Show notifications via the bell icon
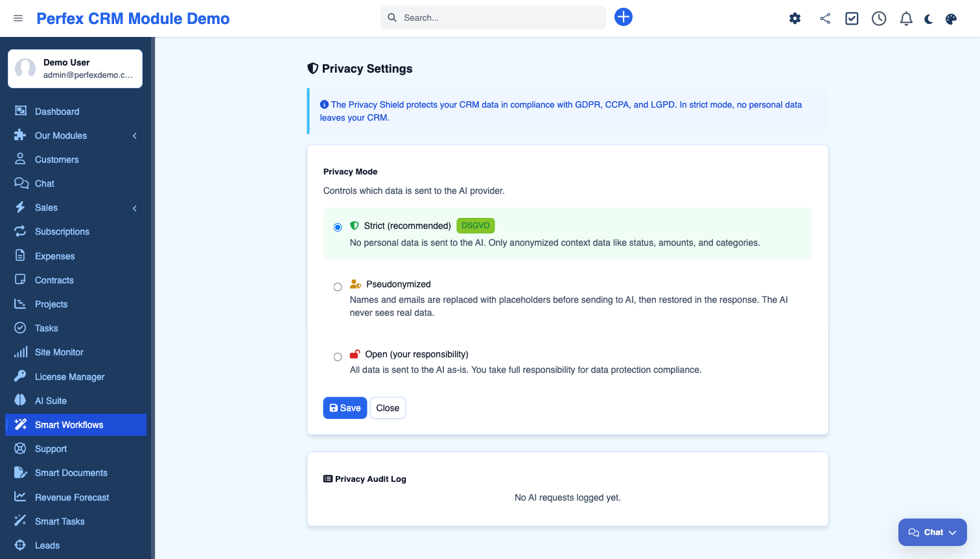980x559 pixels. point(906,19)
